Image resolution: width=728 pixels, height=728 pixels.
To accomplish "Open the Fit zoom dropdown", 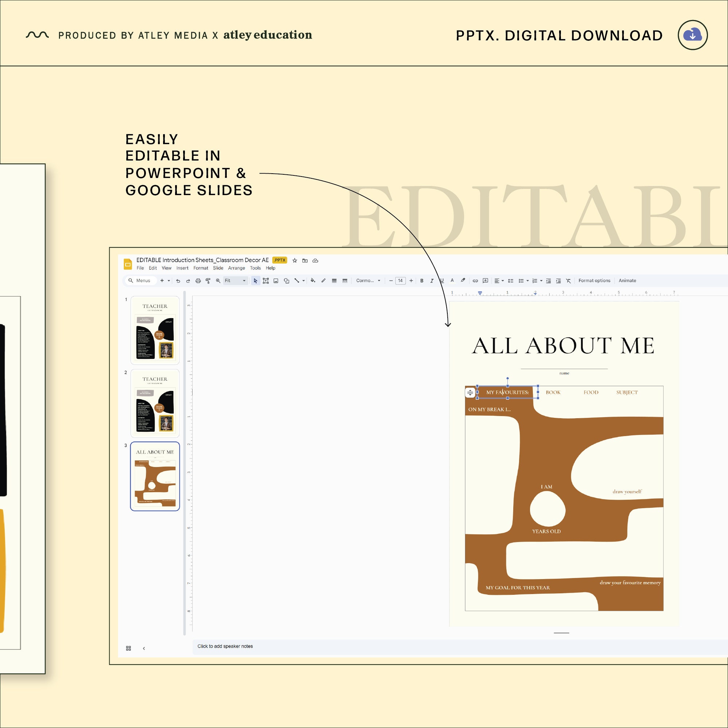I will [244, 281].
